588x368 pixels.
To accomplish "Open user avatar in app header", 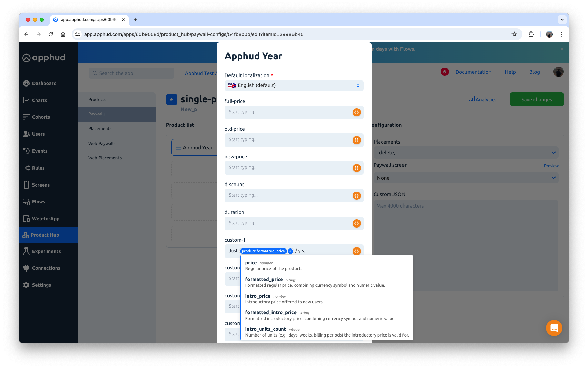I will click(558, 72).
